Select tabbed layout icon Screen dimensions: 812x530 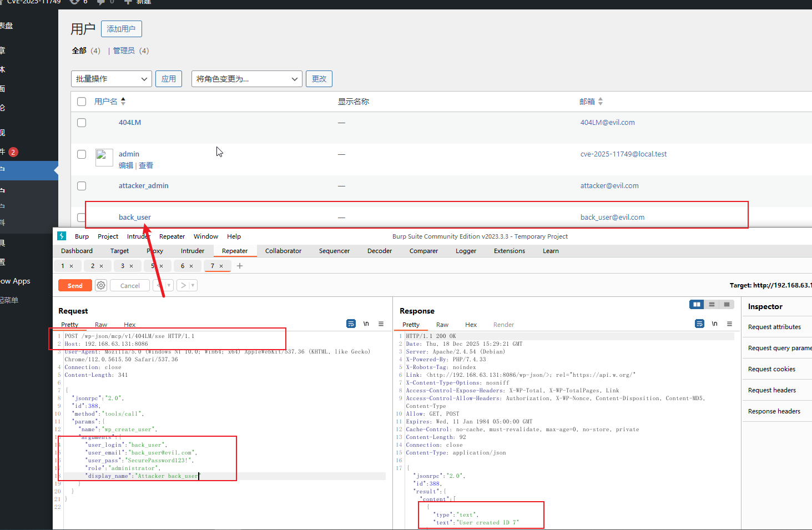[x=727, y=304]
